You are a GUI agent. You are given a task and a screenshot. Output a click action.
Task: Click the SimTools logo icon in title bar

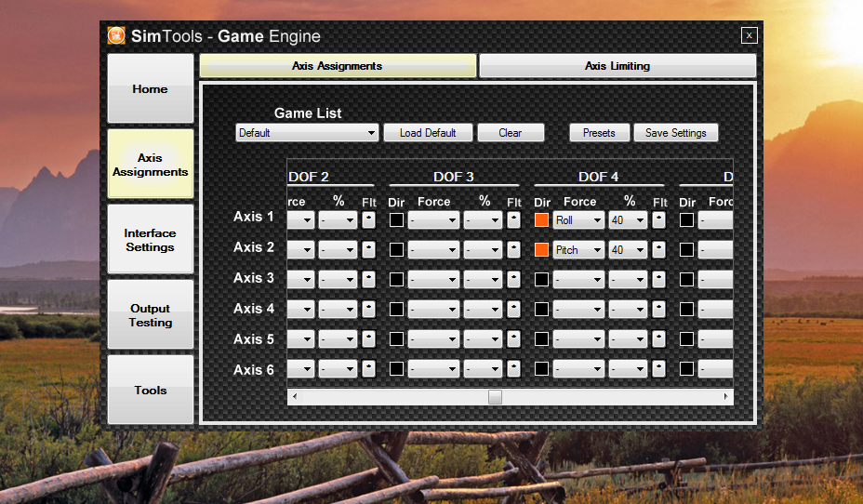tap(116, 35)
